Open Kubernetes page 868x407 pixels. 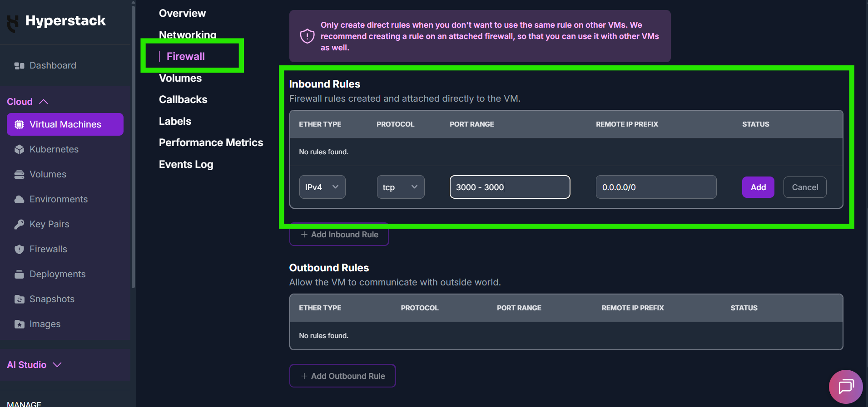(x=54, y=149)
